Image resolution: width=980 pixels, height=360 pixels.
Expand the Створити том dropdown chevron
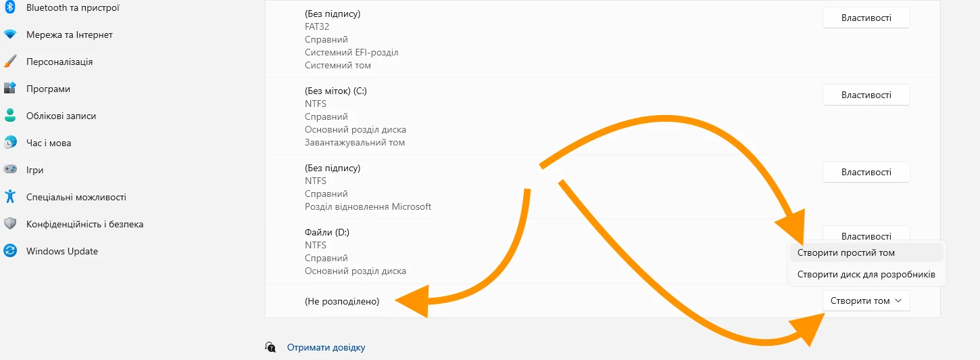(x=898, y=301)
